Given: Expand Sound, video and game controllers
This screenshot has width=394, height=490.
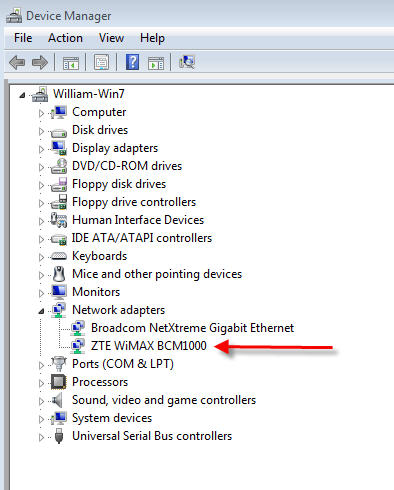Looking at the screenshot, I should click(41, 401).
